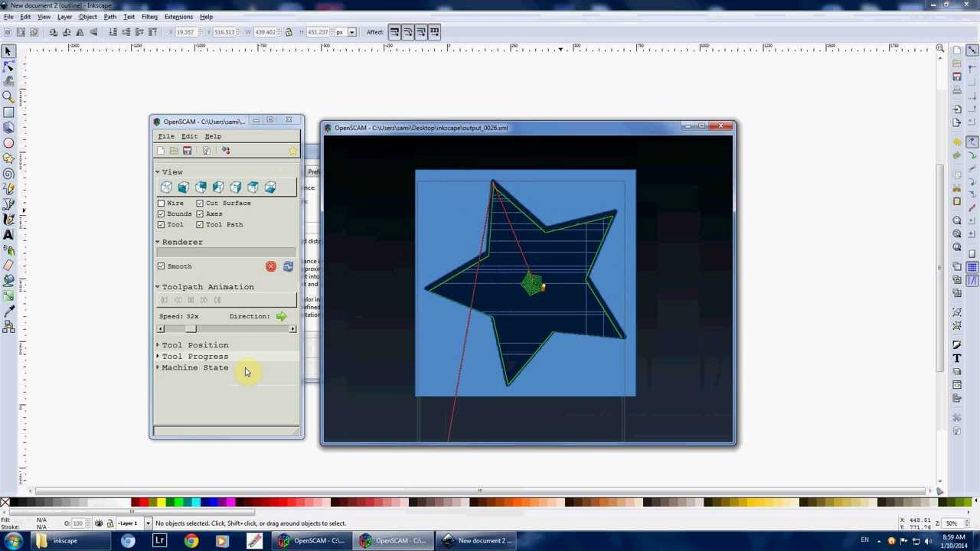Image resolution: width=980 pixels, height=551 pixels.
Task: Open Inkscape Filters menu
Action: click(149, 17)
